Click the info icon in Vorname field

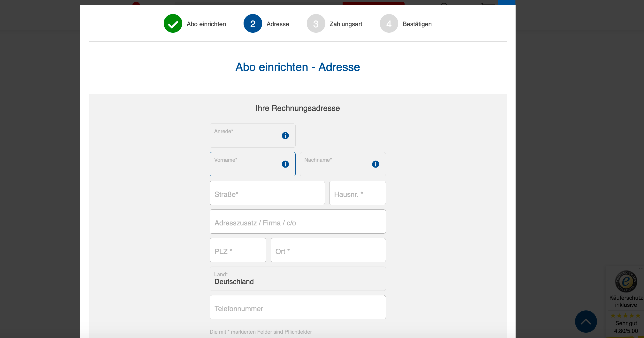[285, 164]
